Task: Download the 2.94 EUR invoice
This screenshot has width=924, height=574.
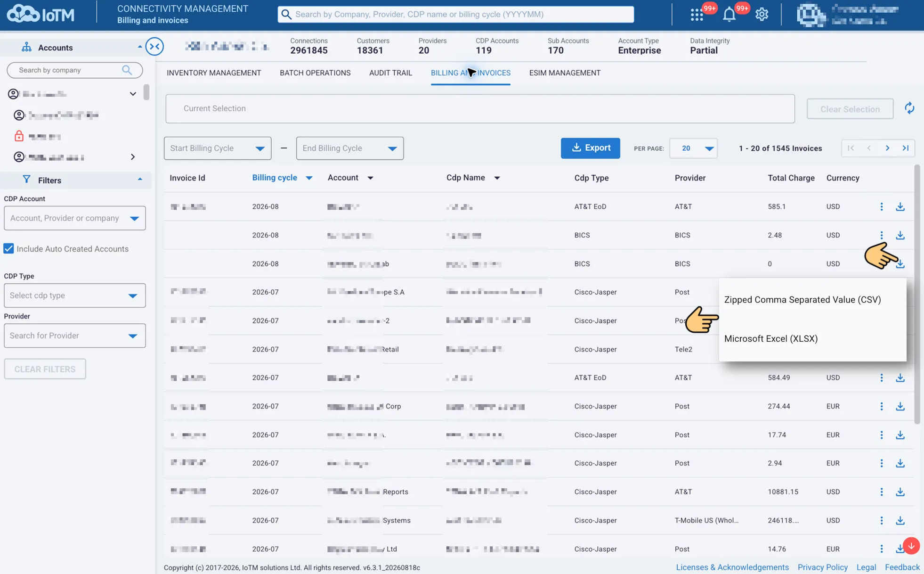Action: (x=900, y=463)
